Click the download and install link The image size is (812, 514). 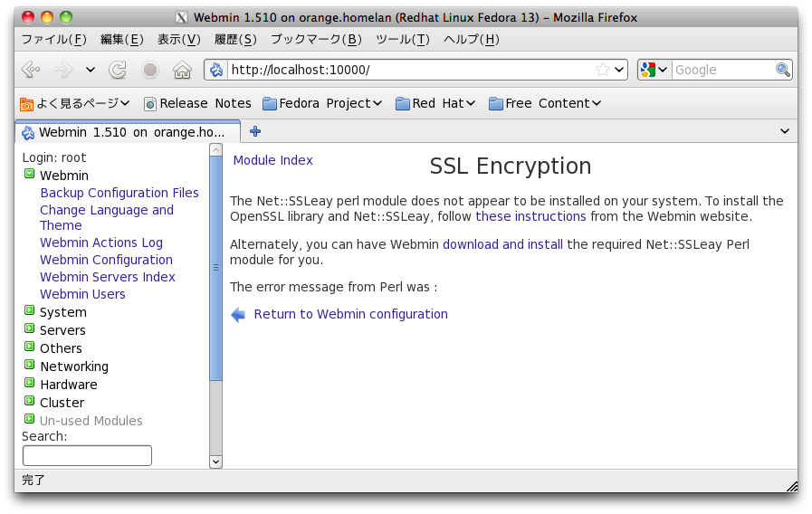point(502,244)
